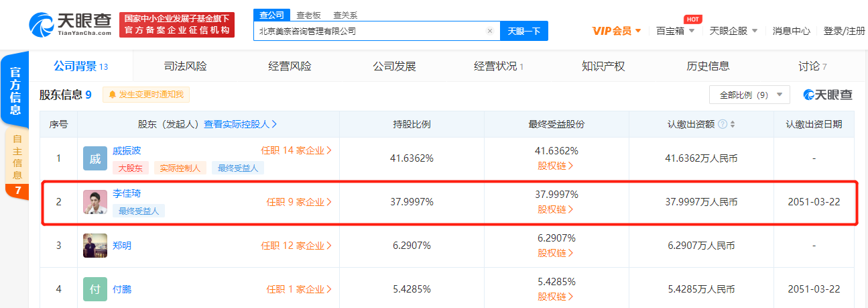The width and height of the screenshot is (868, 308).
Task: Switch to the 公司发展 tab
Action: [395, 66]
